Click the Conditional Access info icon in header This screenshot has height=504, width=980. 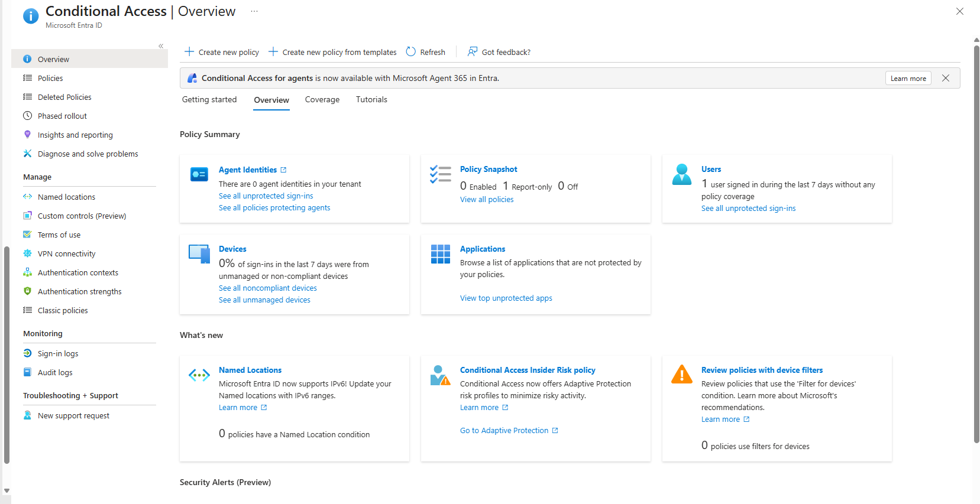(31, 16)
